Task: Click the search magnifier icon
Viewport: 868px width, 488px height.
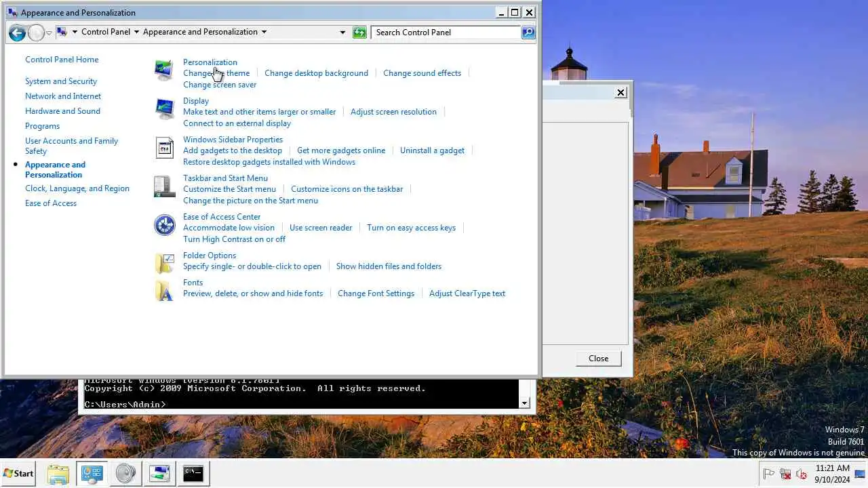Action: point(528,32)
